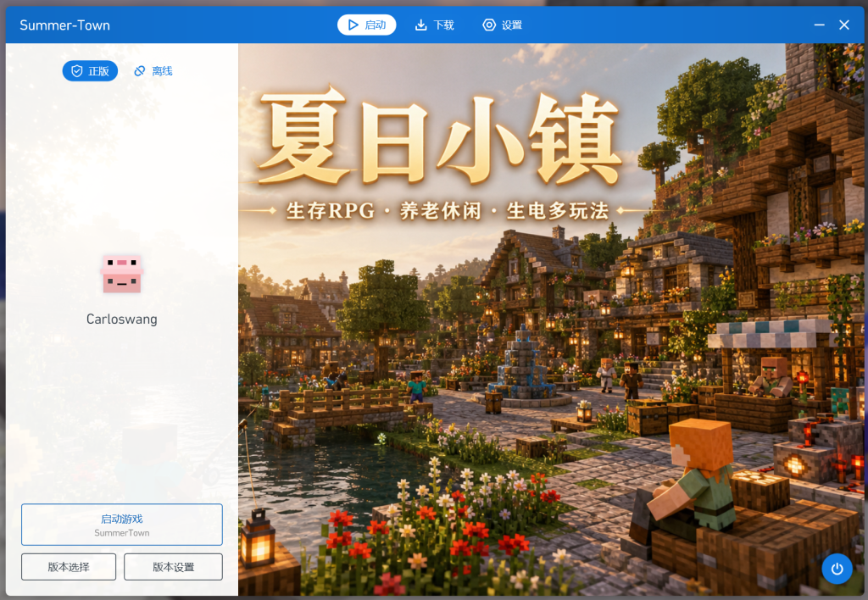Open 版本设置
The image size is (868, 600).
coord(173,567)
